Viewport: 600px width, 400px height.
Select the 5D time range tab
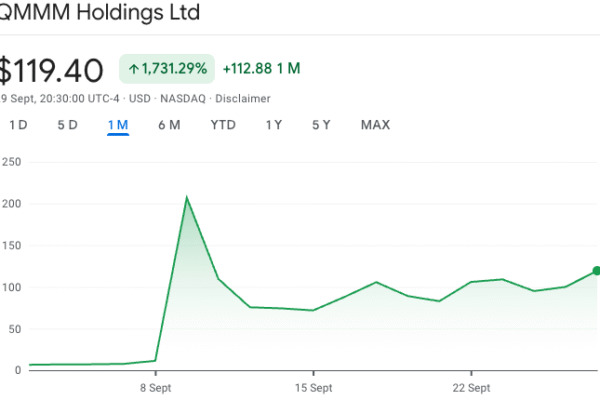click(67, 125)
